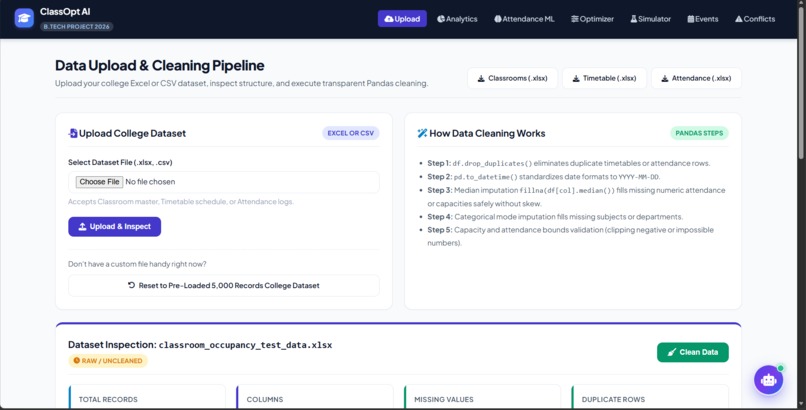Click the green Clean Data button
Viewport: 806px width, 410px height.
pos(692,352)
